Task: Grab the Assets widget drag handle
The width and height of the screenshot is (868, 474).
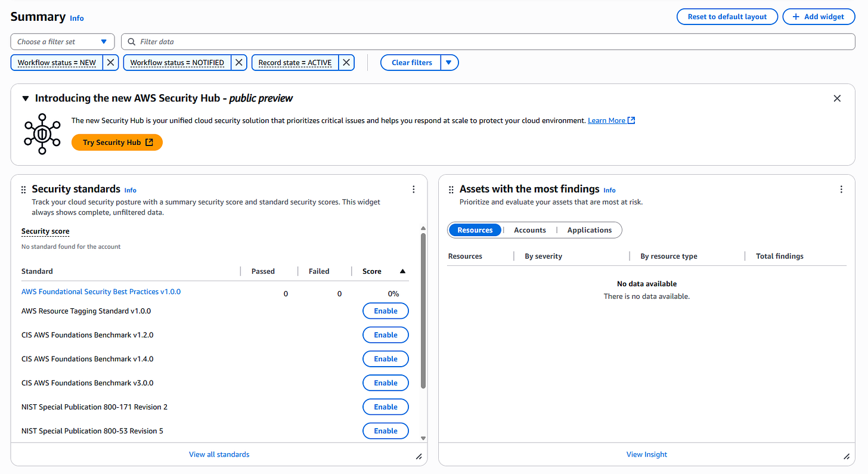Action: coord(451,190)
